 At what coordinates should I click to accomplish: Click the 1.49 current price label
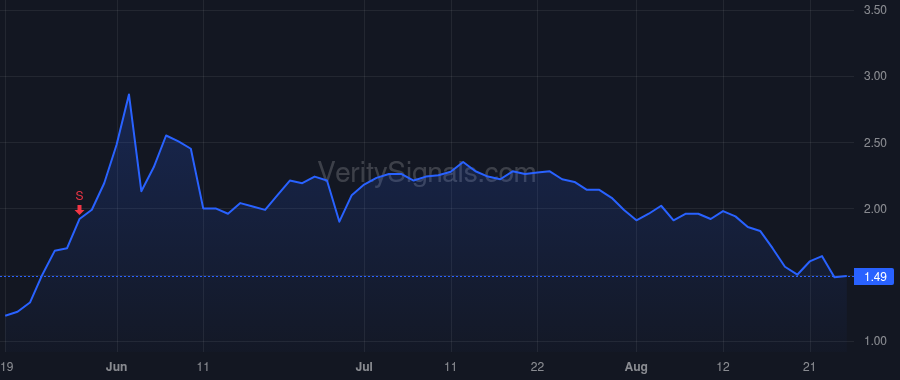coord(874,277)
